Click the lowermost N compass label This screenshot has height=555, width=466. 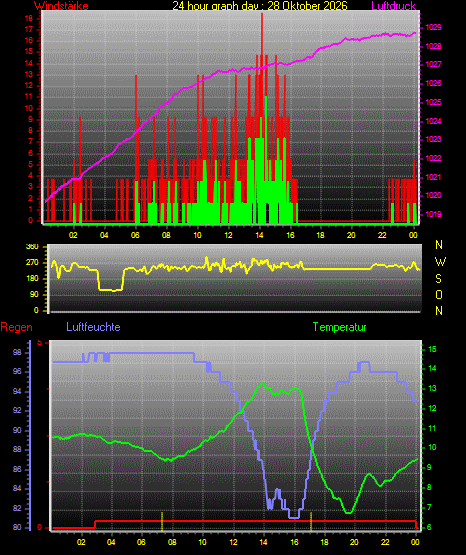pos(439,311)
